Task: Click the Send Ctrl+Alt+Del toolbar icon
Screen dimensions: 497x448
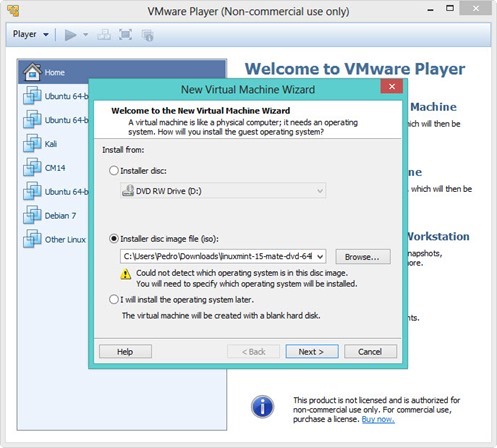Action: [104, 35]
